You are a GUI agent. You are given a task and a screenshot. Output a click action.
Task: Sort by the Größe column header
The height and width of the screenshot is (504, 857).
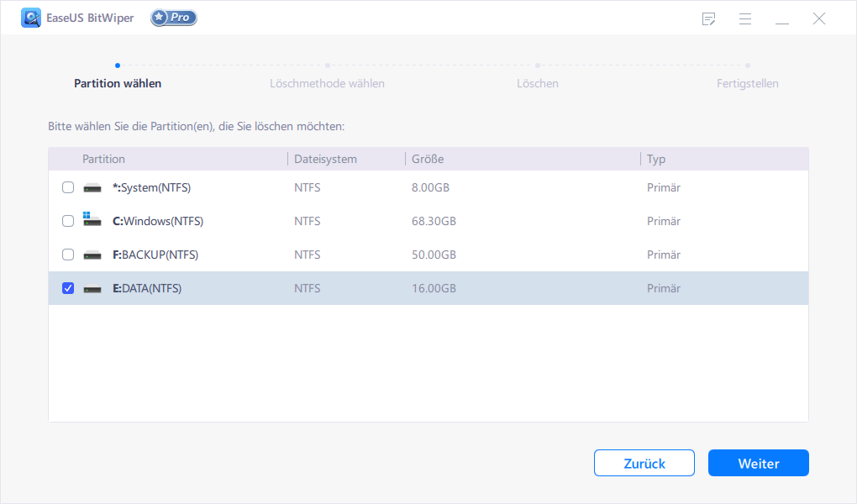click(x=428, y=159)
